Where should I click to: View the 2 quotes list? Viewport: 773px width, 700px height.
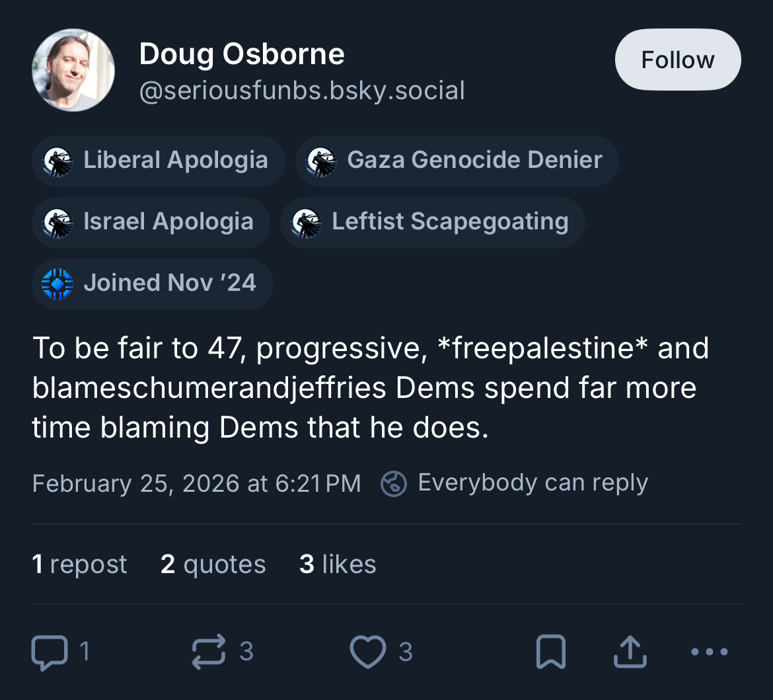coord(213,564)
